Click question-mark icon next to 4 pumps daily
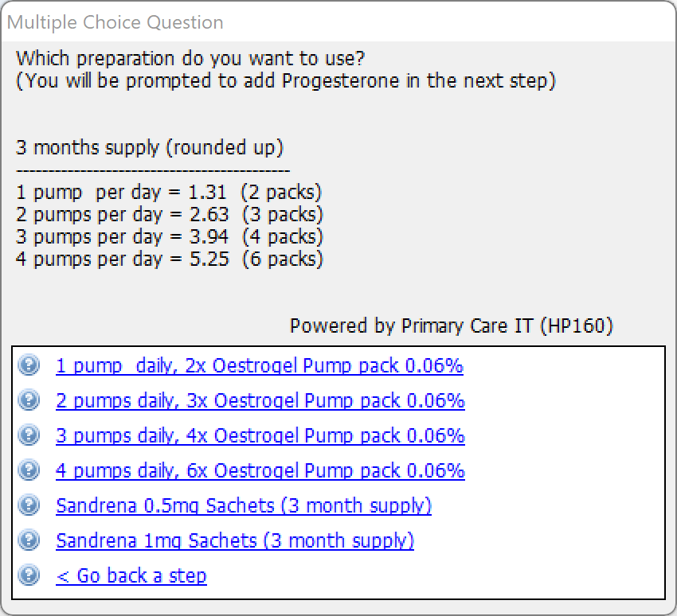This screenshot has height=616, width=677. [29, 470]
